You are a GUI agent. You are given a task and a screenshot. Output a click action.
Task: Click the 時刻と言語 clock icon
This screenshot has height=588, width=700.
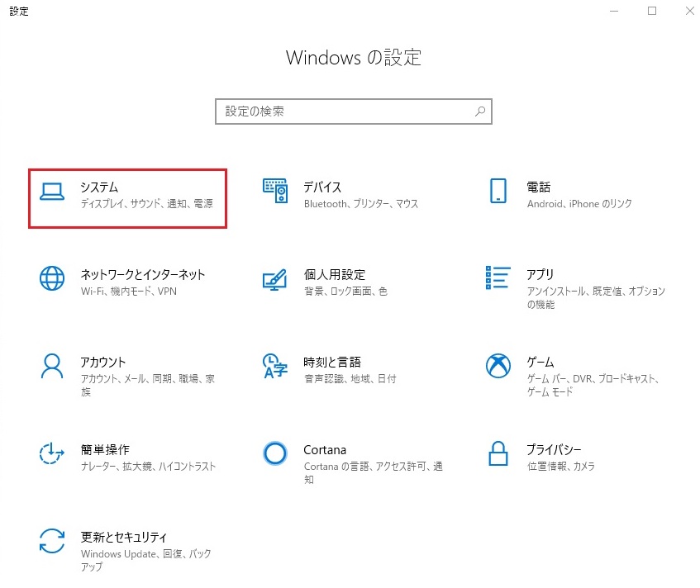click(275, 366)
